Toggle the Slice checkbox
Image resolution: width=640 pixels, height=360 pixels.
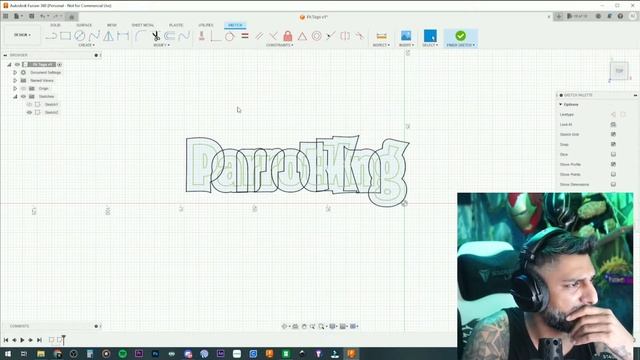coord(613,154)
